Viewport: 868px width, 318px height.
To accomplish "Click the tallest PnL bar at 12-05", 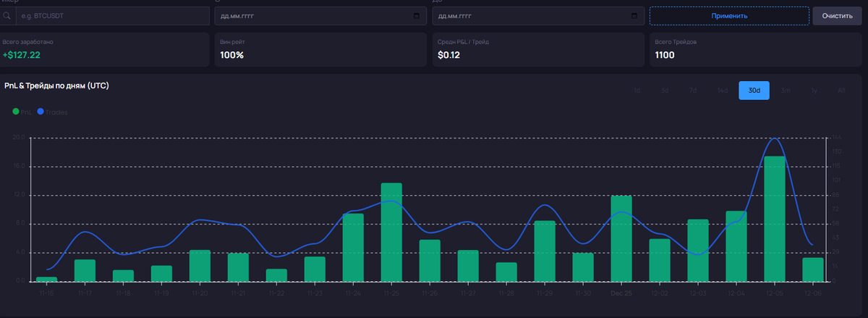I will click(775, 219).
